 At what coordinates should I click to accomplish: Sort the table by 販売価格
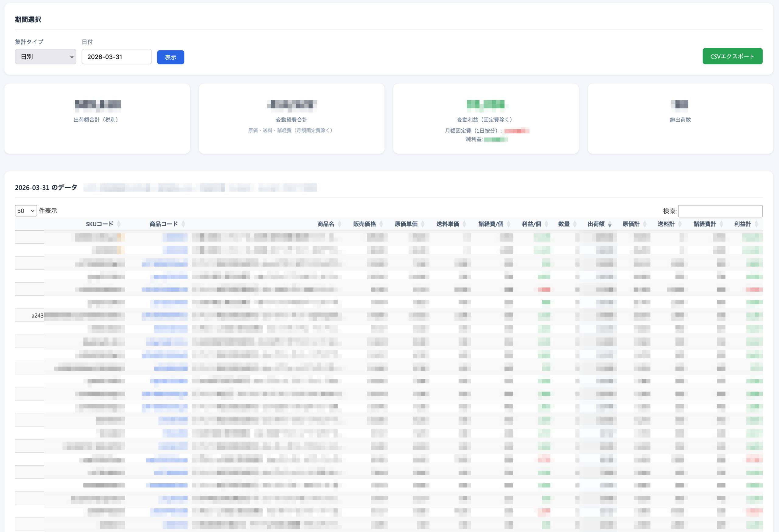click(364, 224)
